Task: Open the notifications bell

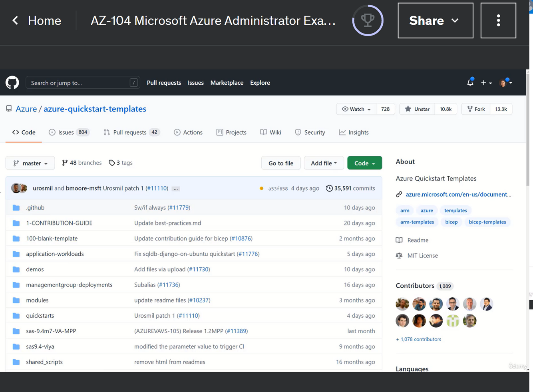Action: (470, 82)
